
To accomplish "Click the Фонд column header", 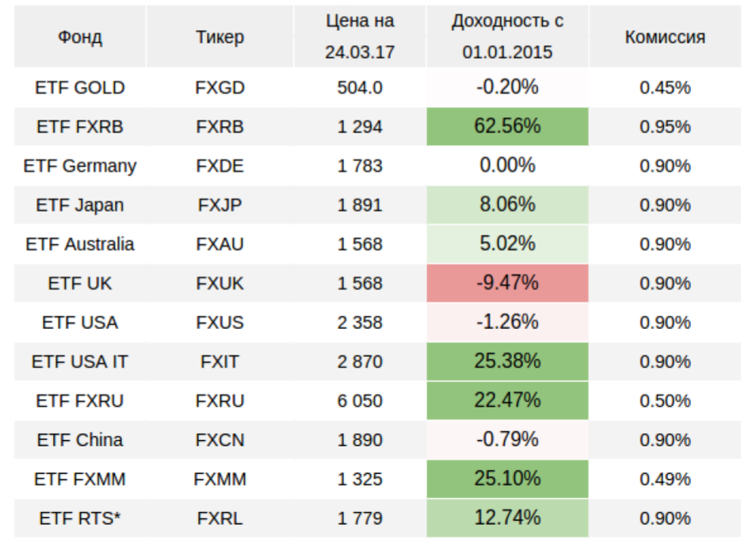I will [x=80, y=37].
